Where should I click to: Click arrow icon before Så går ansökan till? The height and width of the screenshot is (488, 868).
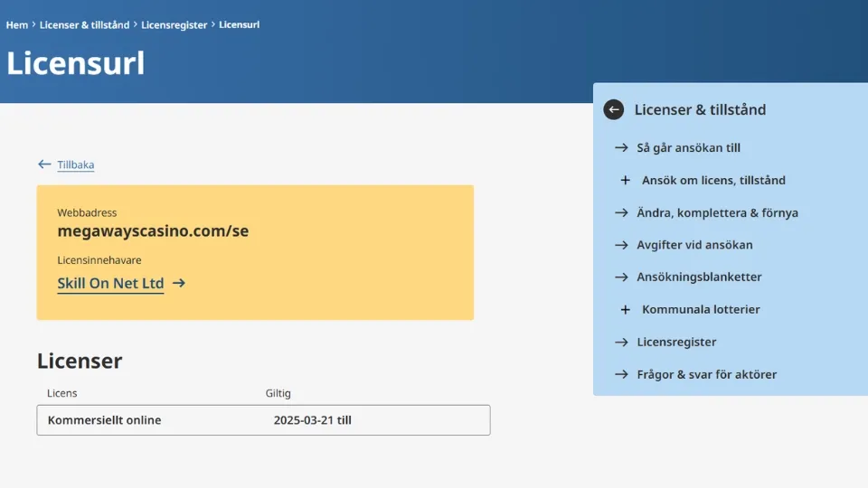click(x=621, y=147)
